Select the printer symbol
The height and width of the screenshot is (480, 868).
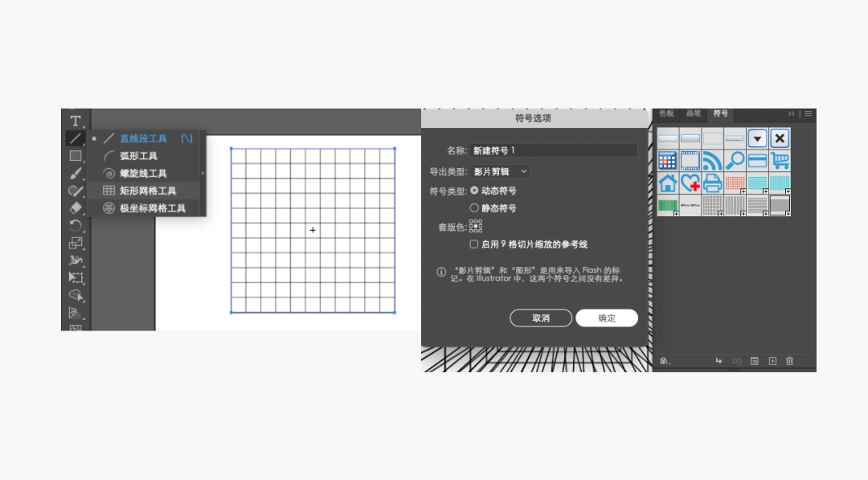click(x=712, y=183)
